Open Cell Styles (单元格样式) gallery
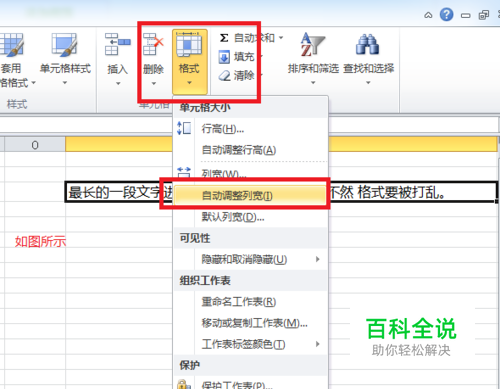Viewport: 500px width, 389px height. (65, 45)
